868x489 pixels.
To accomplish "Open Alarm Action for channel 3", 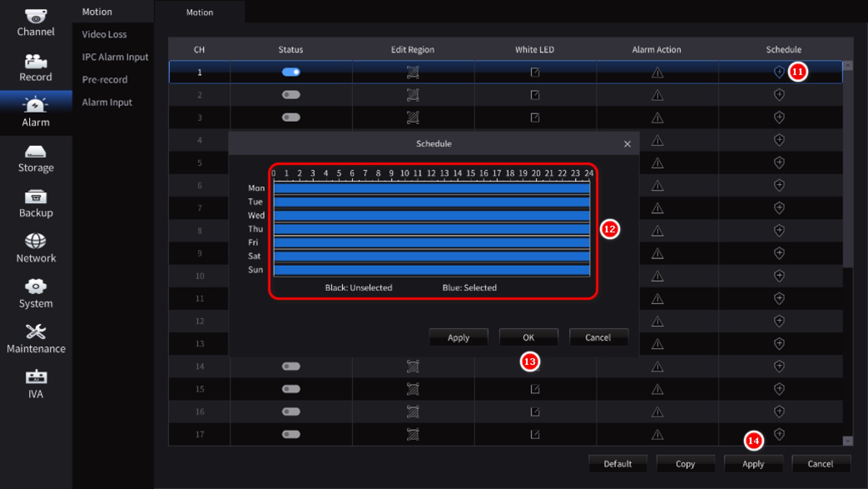I will [x=657, y=117].
